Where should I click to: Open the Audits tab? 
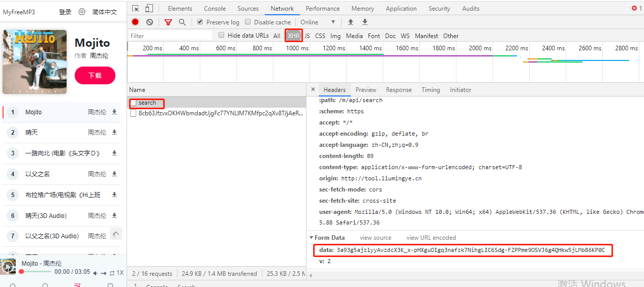pyautogui.click(x=471, y=9)
